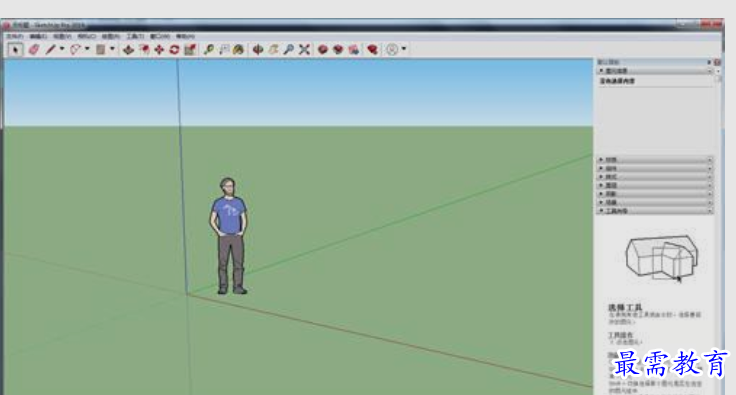
Task: Activate the Rotate tool
Action: click(x=174, y=49)
